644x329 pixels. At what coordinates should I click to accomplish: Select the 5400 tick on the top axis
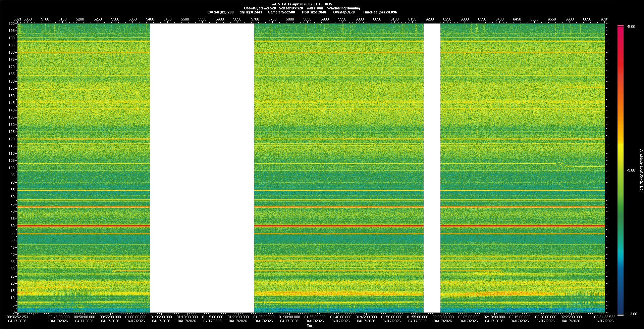(x=150, y=19)
